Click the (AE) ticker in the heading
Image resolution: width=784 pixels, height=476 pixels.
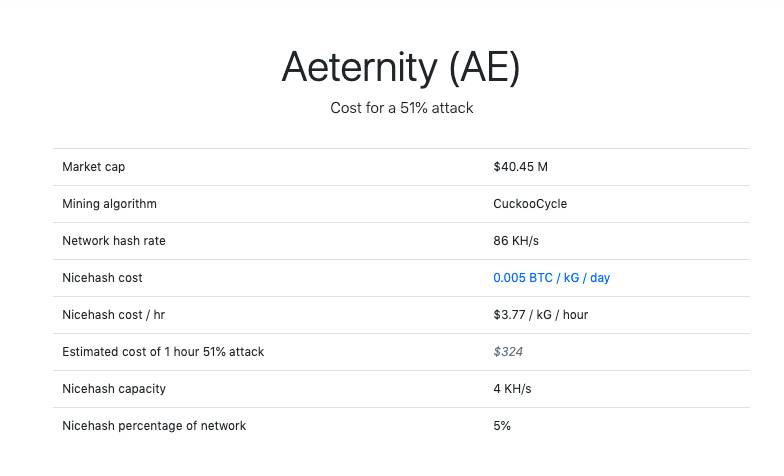click(x=484, y=68)
